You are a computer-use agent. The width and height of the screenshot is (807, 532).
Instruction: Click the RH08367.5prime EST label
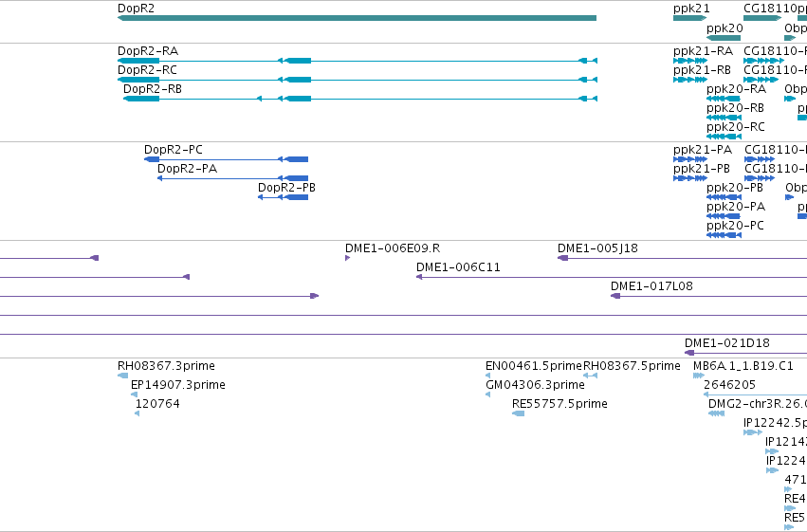coord(632,366)
